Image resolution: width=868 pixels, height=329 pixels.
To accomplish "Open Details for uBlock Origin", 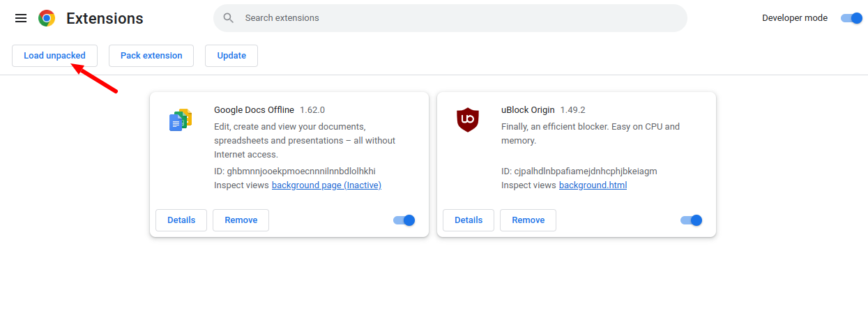I will [x=469, y=220].
